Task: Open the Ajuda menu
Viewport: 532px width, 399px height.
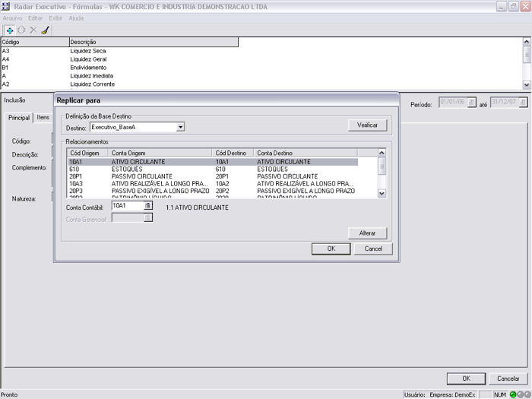Action: pos(76,17)
